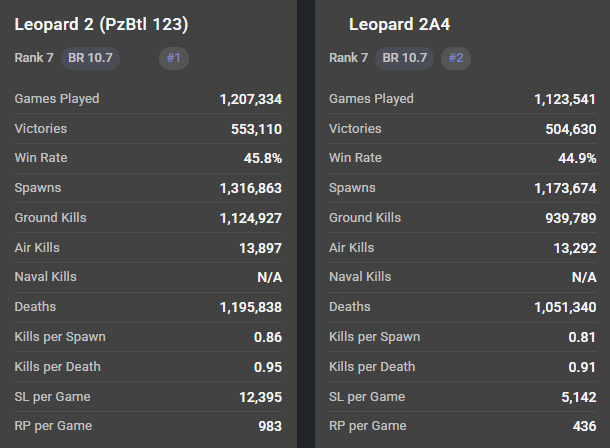Screen dimensions: 610x448
Task: Click Ground Kills value 939,789
Action: [x=571, y=218]
